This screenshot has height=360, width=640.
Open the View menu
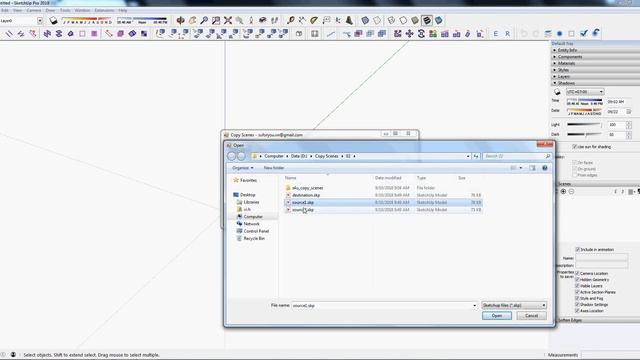pyautogui.click(x=18, y=10)
